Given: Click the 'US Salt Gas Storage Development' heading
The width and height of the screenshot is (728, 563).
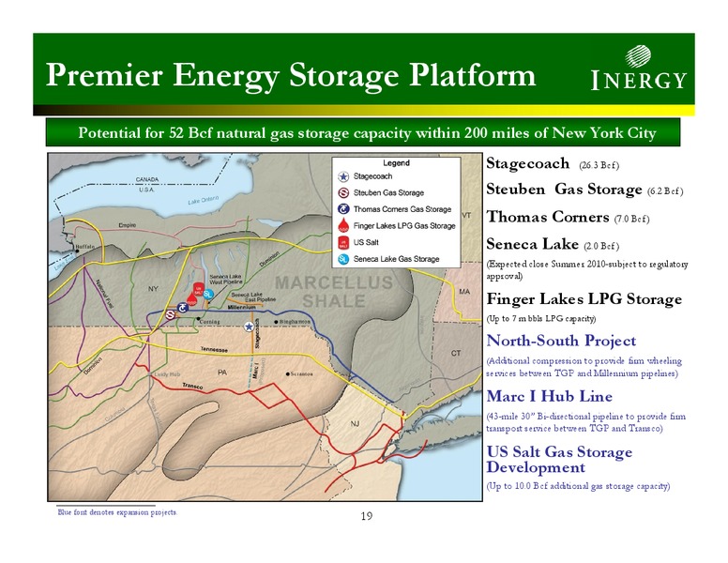Looking at the screenshot, I should pyautogui.click(x=559, y=459).
